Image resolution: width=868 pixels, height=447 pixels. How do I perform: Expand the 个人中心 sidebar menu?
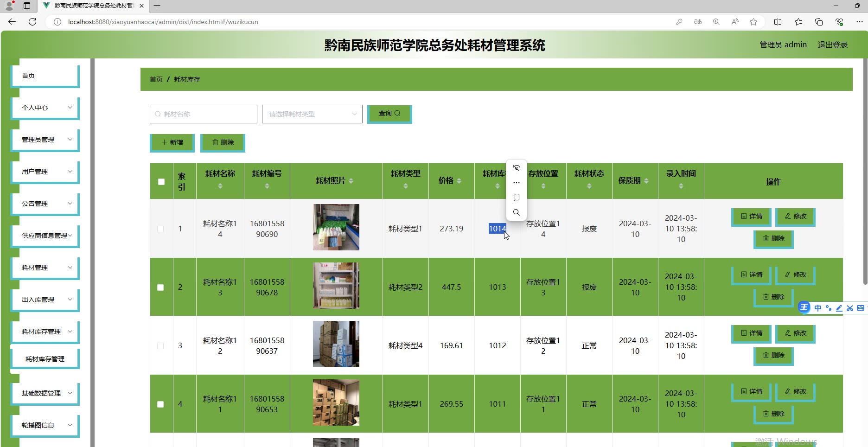click(x=45, y=108)
